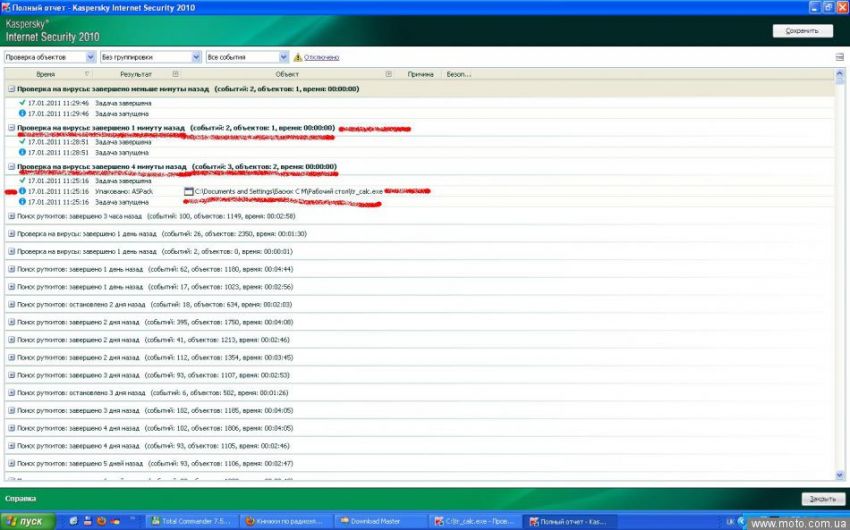Select 'Задача запущена' text at 11:28:51
Screen dimensions: 850x530
click(x=122, y=152)
